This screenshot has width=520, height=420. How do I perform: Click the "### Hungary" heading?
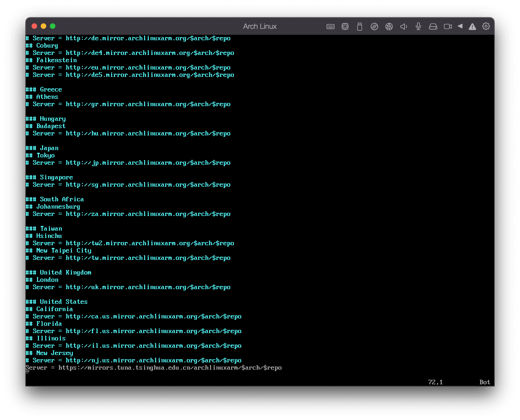coord(46,119)
